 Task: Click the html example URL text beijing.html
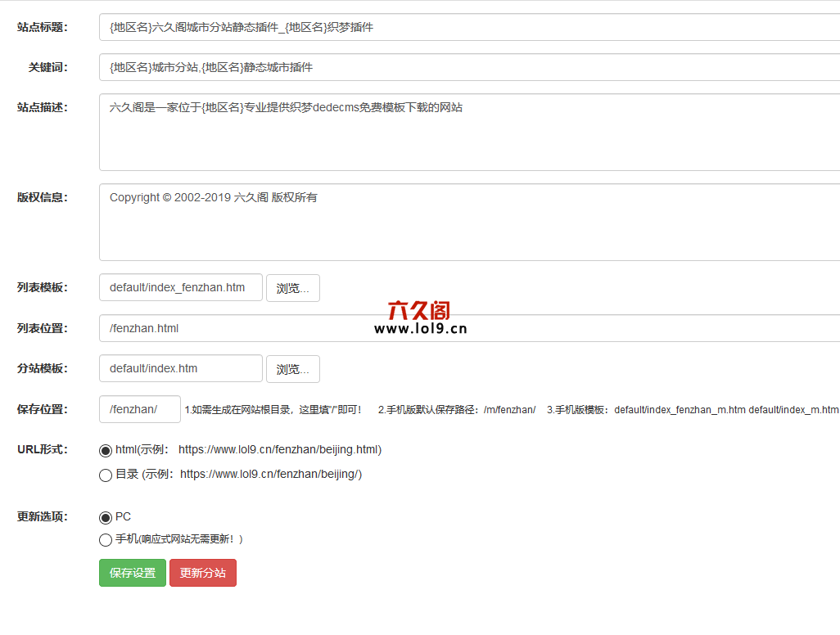280,450
